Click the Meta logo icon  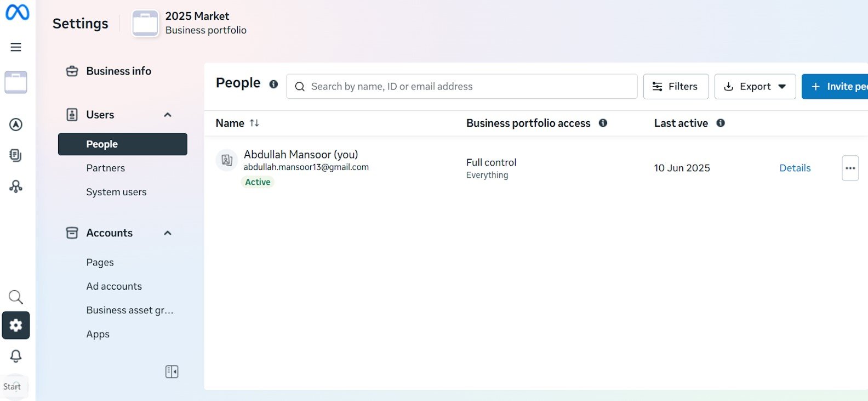pos(17,12)
